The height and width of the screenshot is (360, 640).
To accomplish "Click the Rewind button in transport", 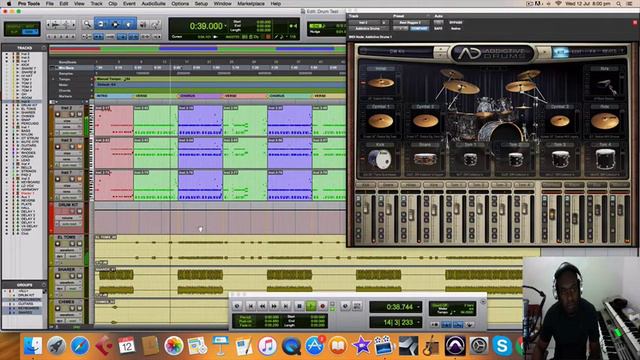I will (x=262, y=306).
